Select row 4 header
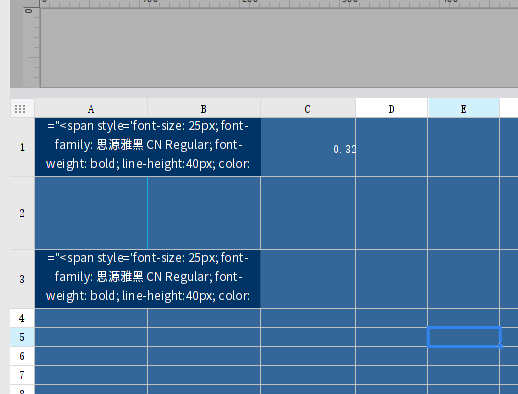The width and height of the screenshot is (518, 394). (x=22, y=318)
